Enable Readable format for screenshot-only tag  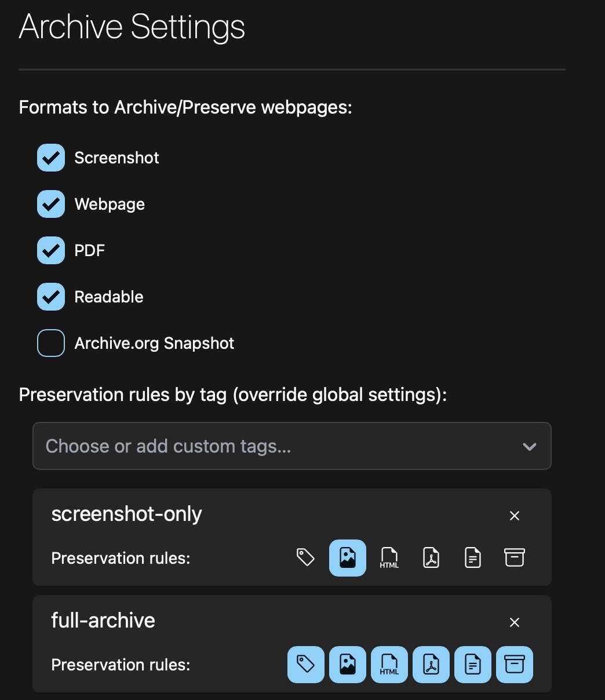472,557
